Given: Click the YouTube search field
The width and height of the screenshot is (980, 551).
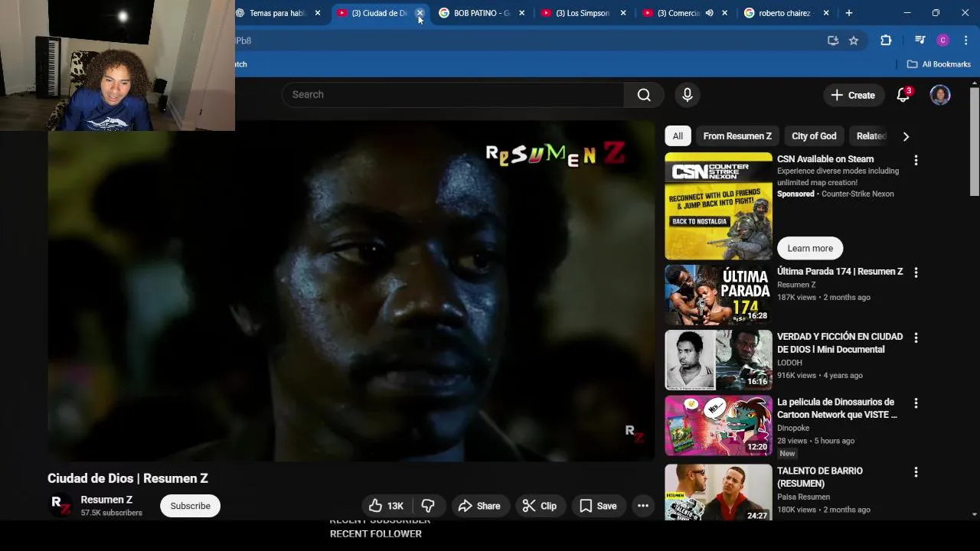Looking at the screenshot, I should coord(453,95).
